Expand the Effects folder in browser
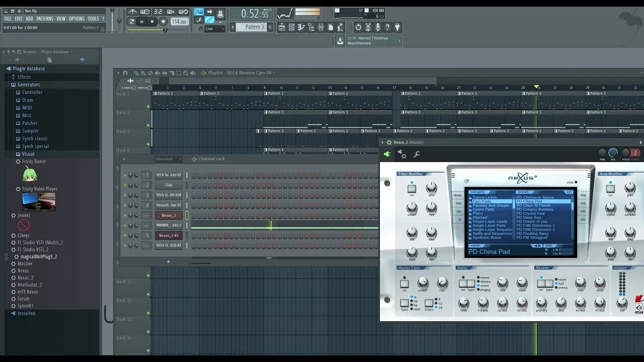The width and height of the screenshot is (644, 362). coord(24,77)
